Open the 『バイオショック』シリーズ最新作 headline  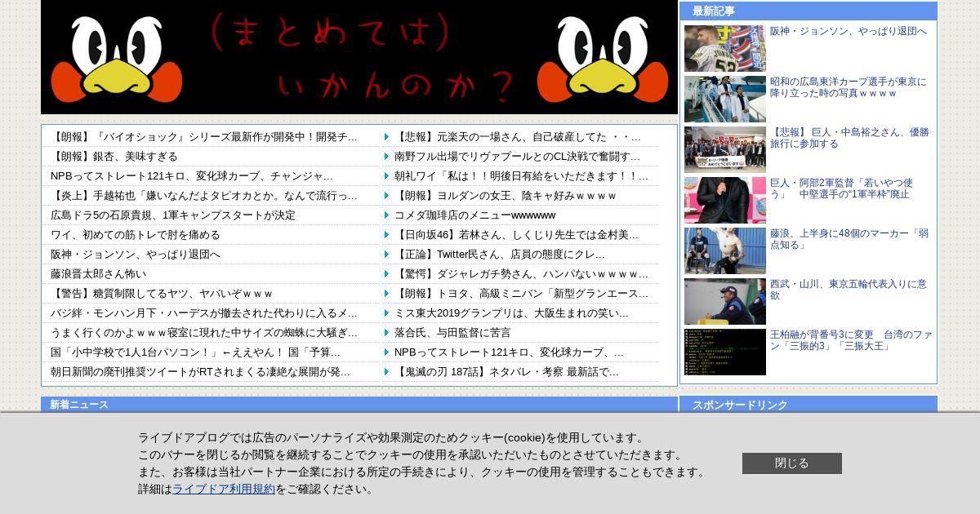click(x=204, y=137)
